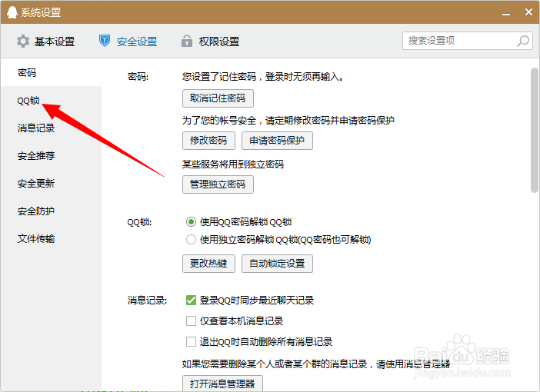The width and height of the screenshot is (540, 392).
Task: Select 安全防护 in the left sidebar
Action: click(51, 211)
